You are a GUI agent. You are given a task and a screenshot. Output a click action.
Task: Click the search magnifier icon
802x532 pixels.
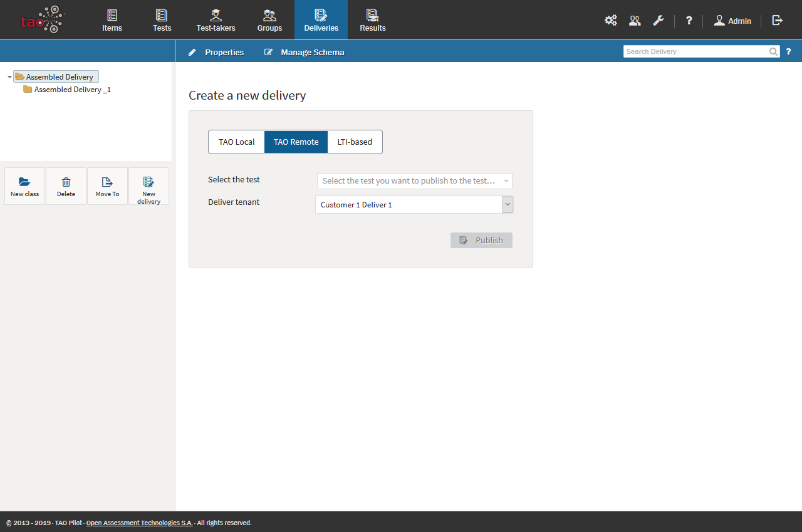tap(774, 51)
